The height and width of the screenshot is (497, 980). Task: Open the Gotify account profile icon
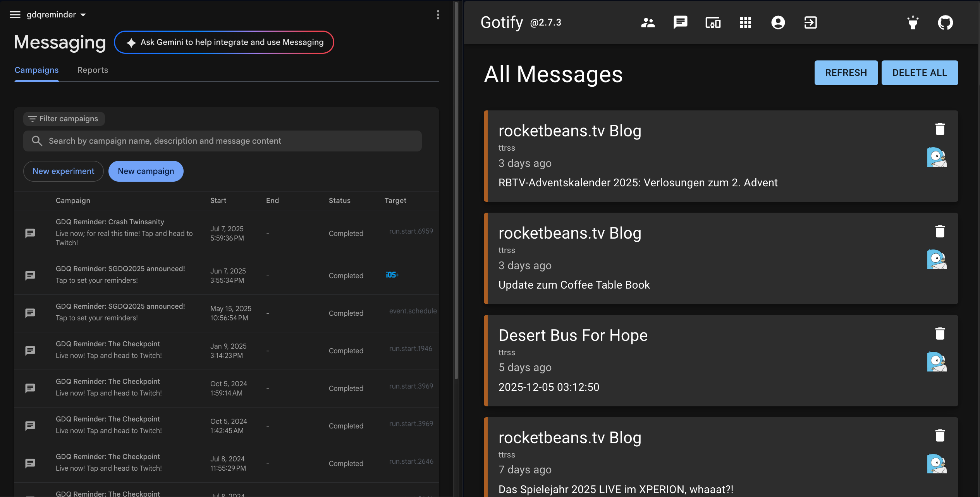(x=778, y=22)
